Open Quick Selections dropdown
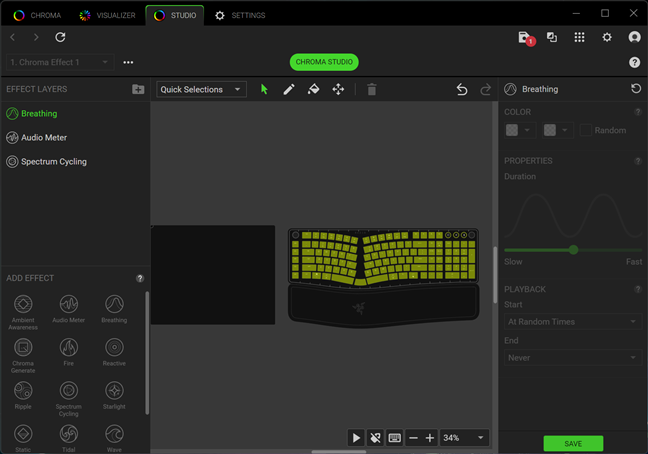The image size is (648, 454). (x=201, y=89)
